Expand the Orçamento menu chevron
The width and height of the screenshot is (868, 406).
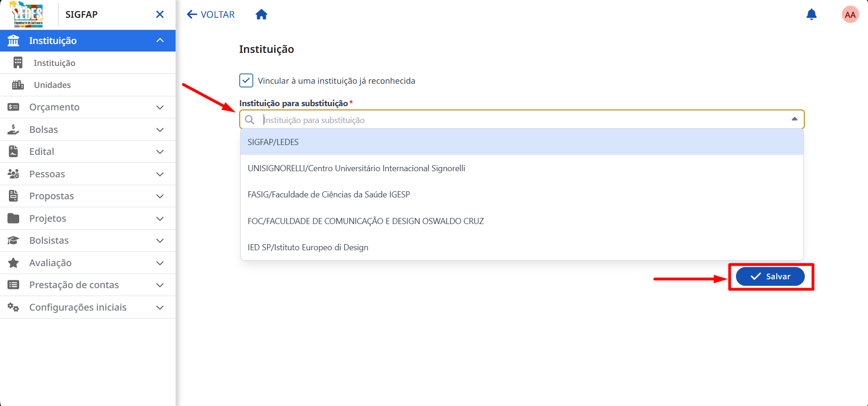tap(160, 108)
